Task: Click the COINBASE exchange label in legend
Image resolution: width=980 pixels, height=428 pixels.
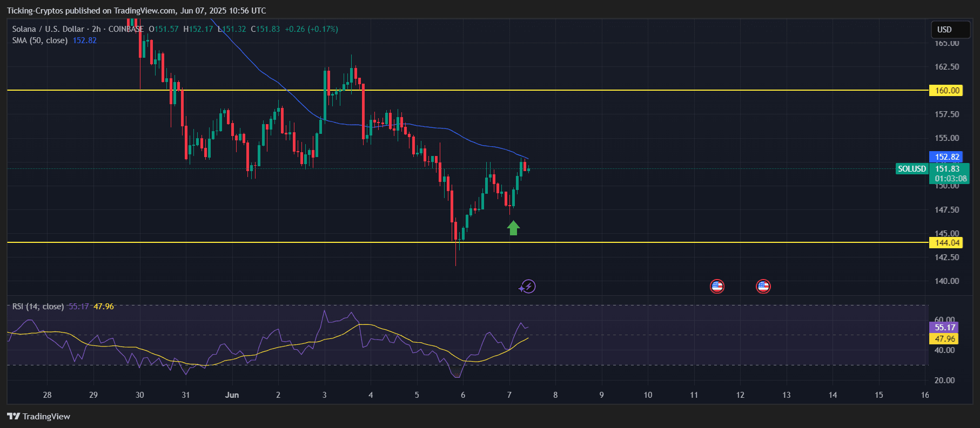Action: click(x=126, y=29)
